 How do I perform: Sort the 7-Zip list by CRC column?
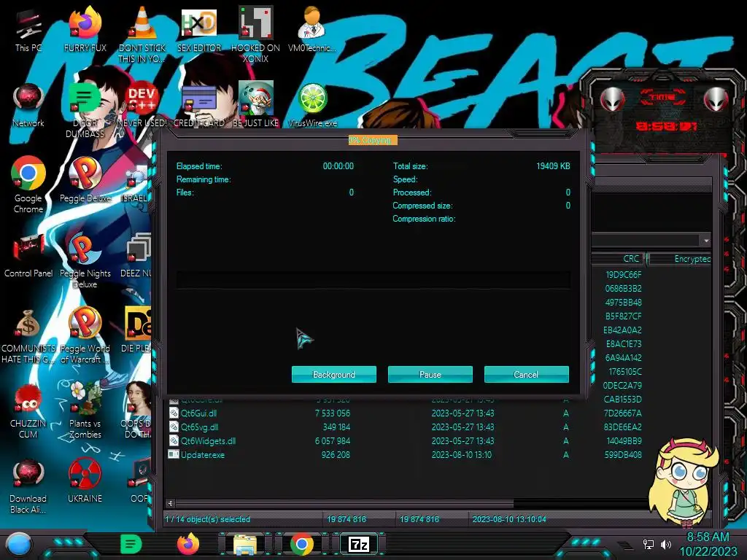click(619, 259)
